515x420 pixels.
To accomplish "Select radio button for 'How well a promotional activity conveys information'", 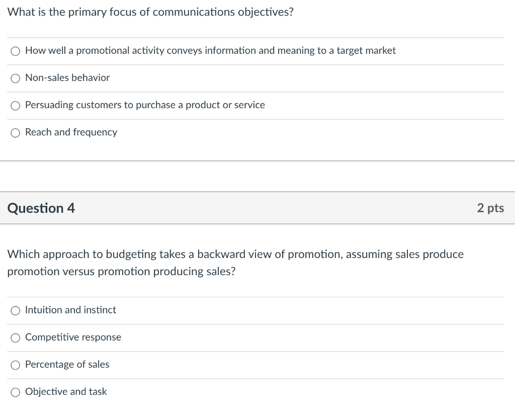I will (x=16, y=51).
